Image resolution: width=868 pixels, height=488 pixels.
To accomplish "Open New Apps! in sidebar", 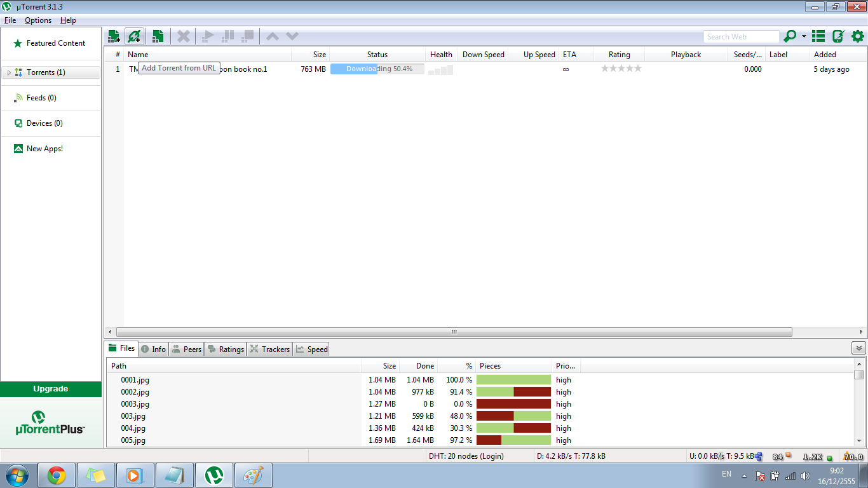I will [51, 149].
